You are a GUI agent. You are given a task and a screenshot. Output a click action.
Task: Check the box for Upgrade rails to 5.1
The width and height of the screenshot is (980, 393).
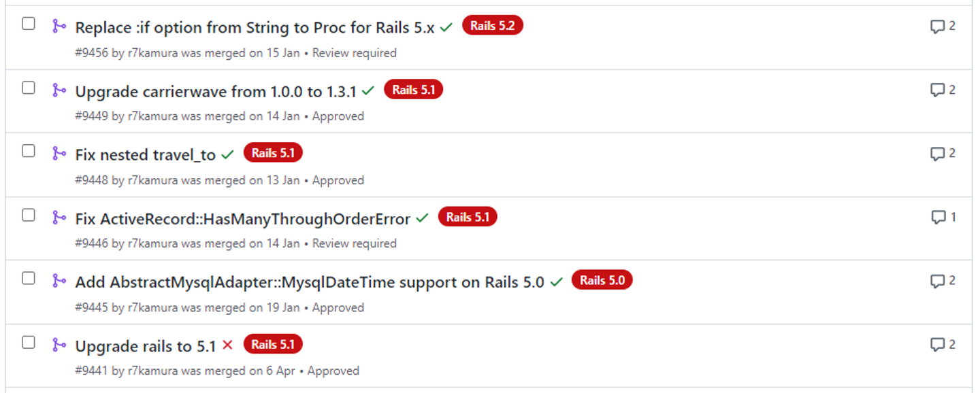(29, 342)
